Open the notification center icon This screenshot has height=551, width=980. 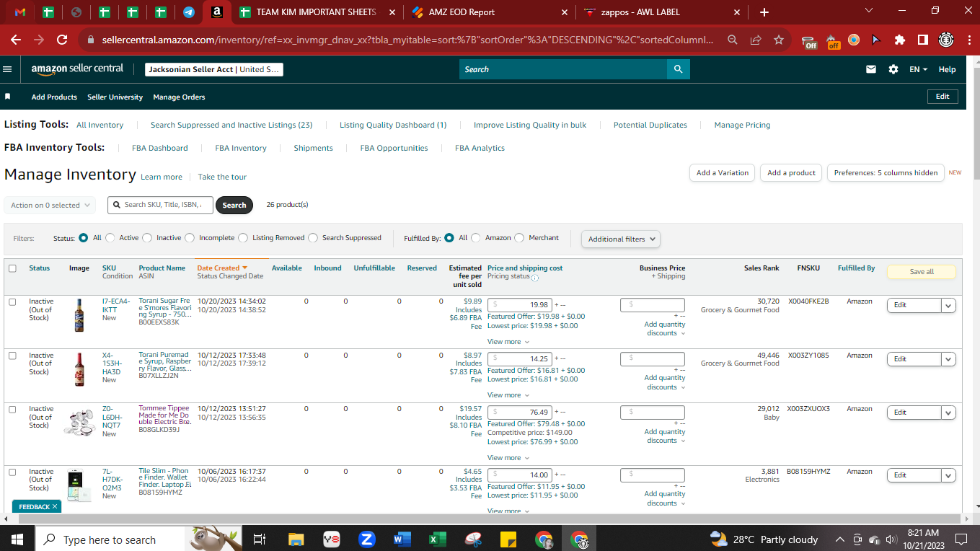coord(961,539)
